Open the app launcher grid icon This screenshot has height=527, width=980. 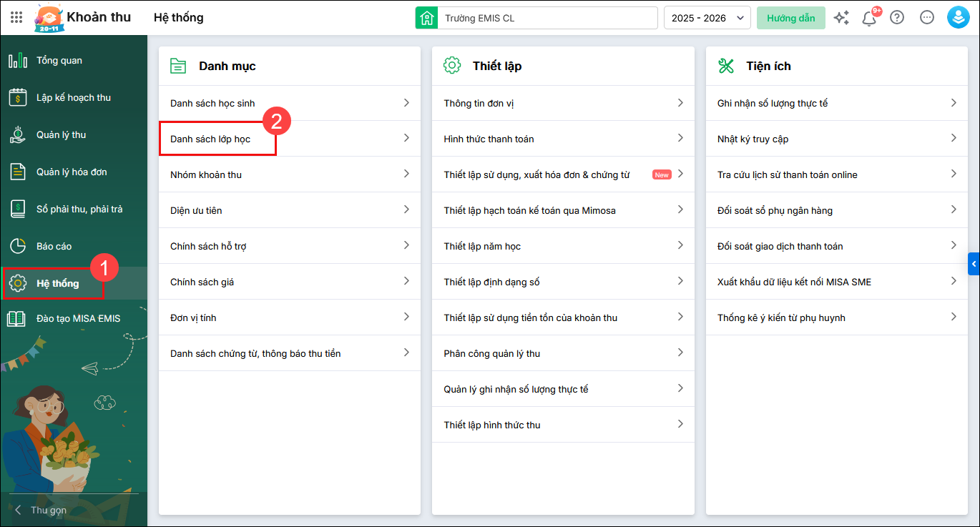coord(16,18)
